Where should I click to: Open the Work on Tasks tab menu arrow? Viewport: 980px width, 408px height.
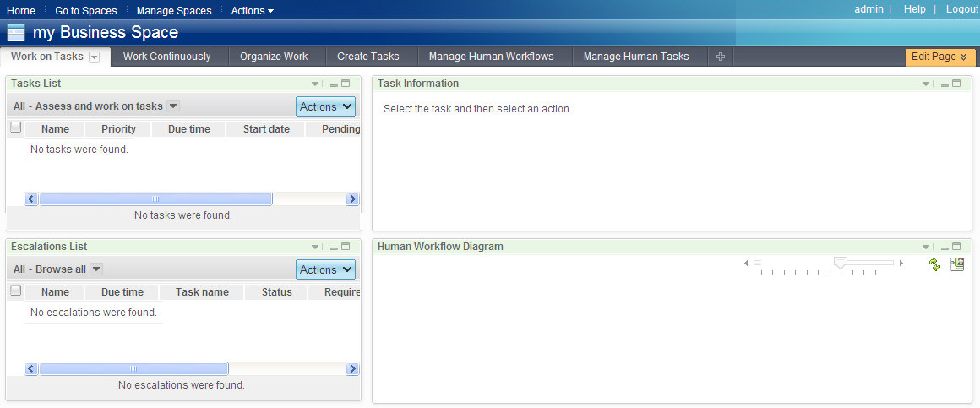pos(95,57)
